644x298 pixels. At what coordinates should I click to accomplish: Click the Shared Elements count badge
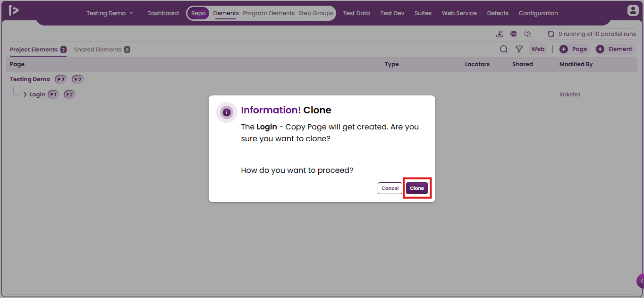tap(127, 50)
